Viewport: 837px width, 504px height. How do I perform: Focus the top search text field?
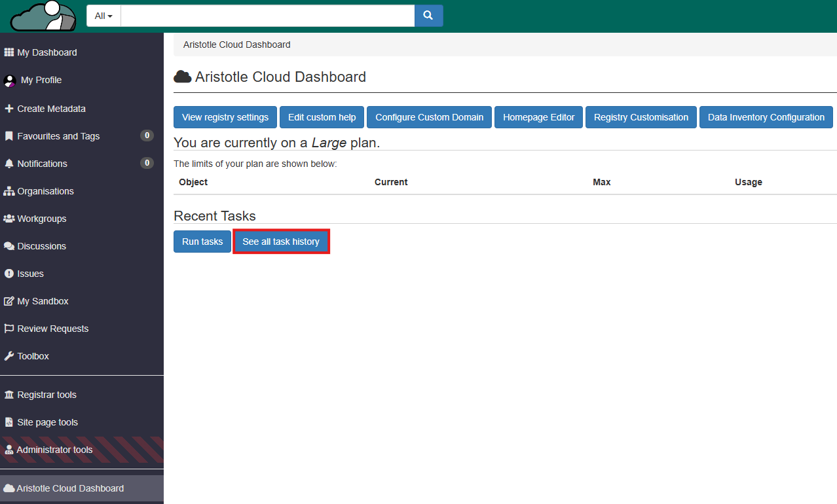(267, 16)
